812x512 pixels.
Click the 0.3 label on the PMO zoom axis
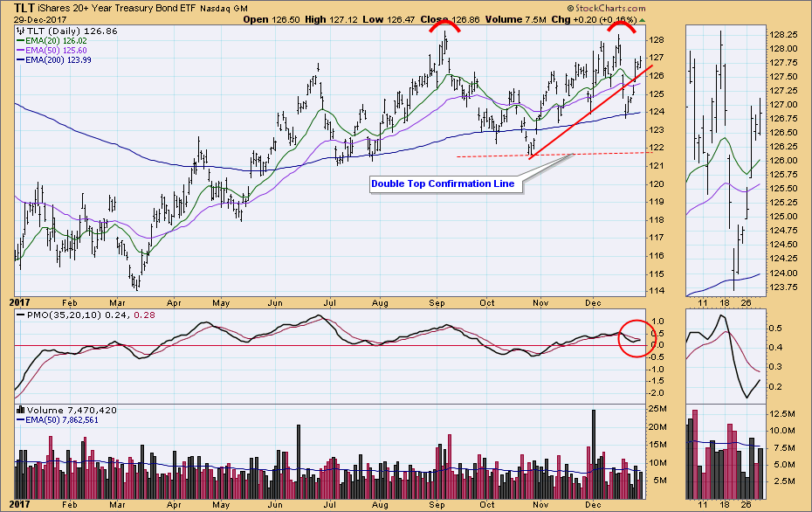[775, 367]
